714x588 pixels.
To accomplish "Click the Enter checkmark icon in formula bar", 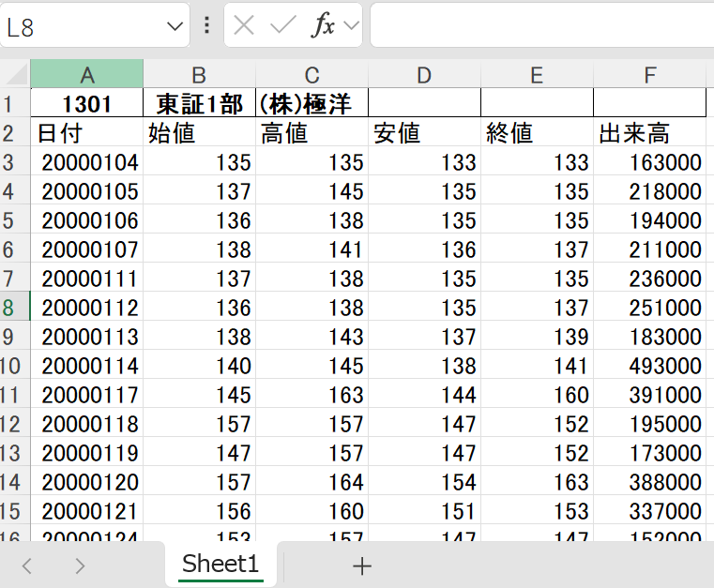I will pos(282,25).
